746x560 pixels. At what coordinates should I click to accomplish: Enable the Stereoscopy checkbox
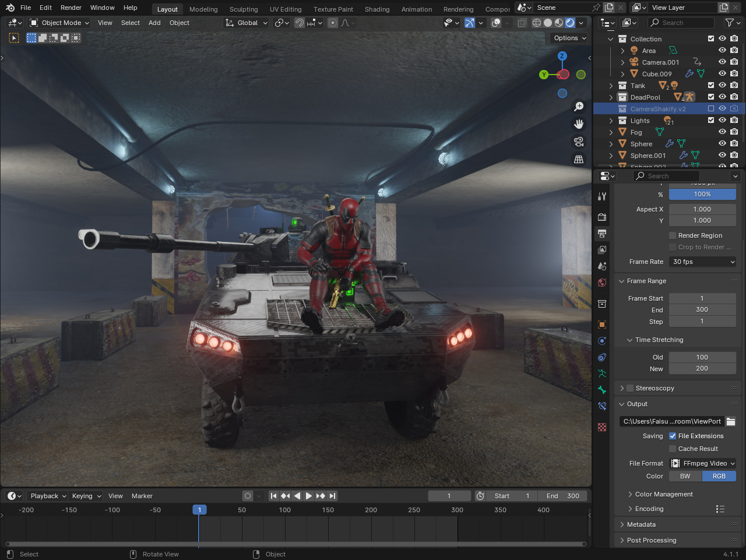630,388
